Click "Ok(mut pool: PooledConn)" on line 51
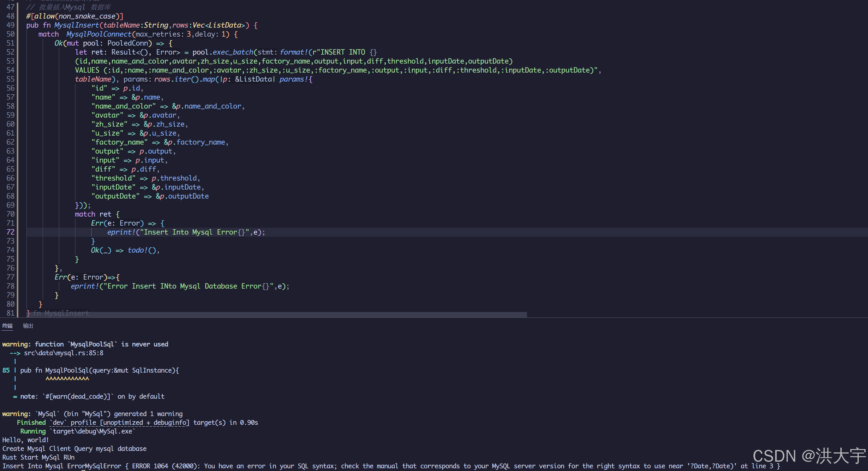The image size is (868, 471). click(x=103, y=43)
